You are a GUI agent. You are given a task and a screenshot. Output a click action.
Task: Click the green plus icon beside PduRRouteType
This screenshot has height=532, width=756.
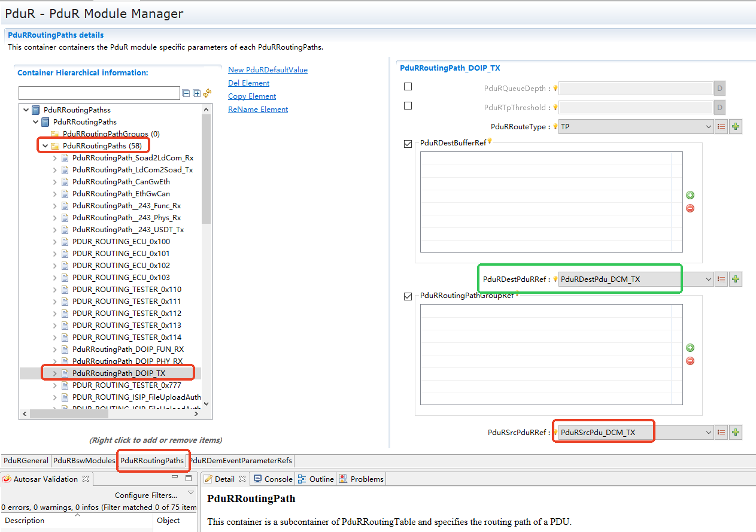736,127
